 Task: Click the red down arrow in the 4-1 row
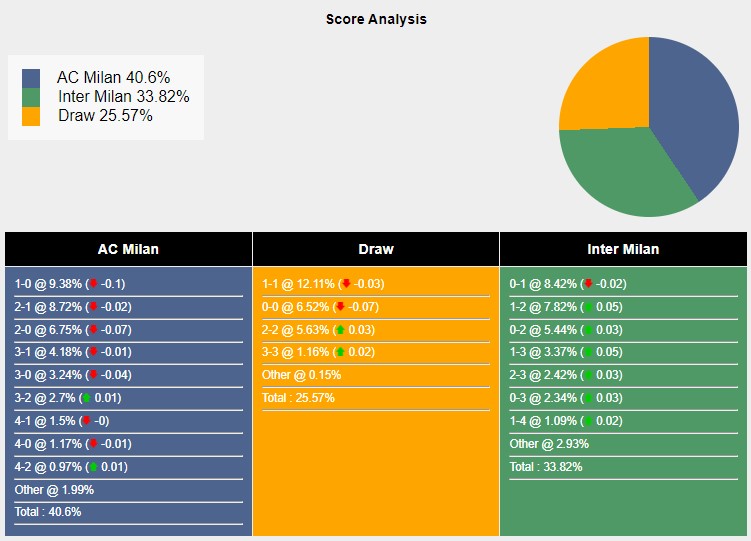coord(86,420)
